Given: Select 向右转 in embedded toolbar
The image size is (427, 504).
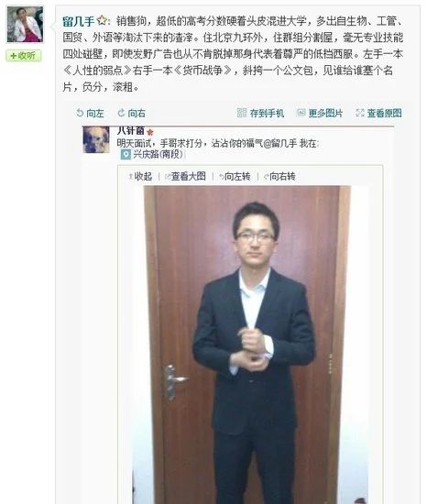Looking at the screenshot, I should 279,176.
